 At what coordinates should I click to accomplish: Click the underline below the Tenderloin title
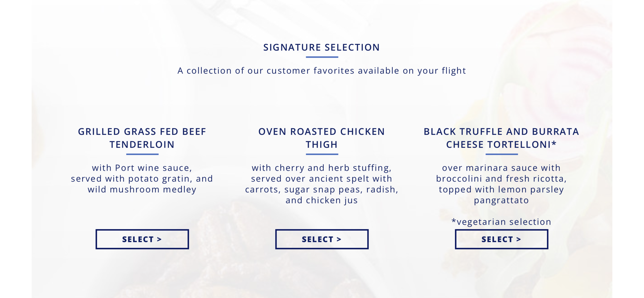click(142, 154)
